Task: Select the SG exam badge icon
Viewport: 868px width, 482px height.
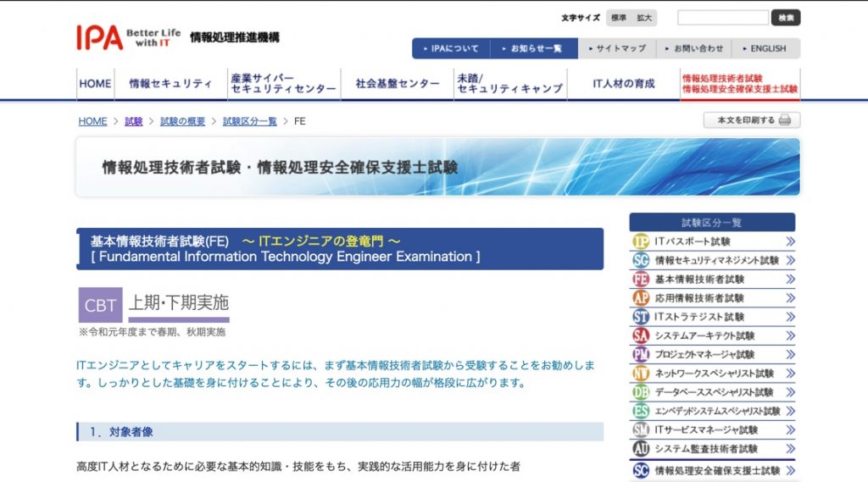Action: click(x=641, y=260)
